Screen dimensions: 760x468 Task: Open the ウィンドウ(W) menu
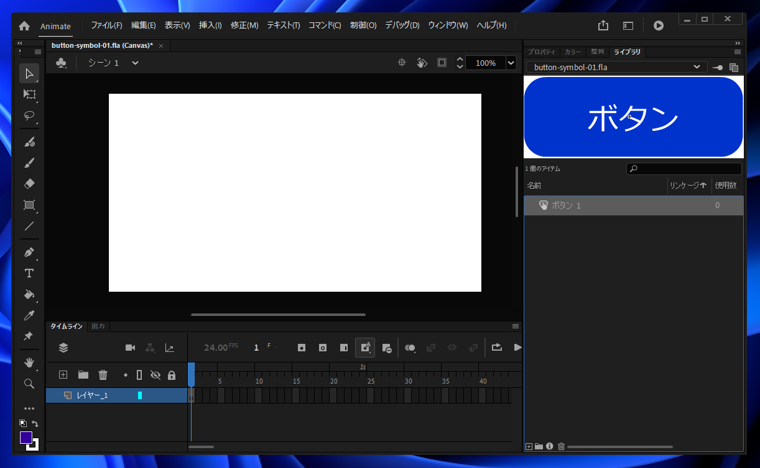pos(448,25)
